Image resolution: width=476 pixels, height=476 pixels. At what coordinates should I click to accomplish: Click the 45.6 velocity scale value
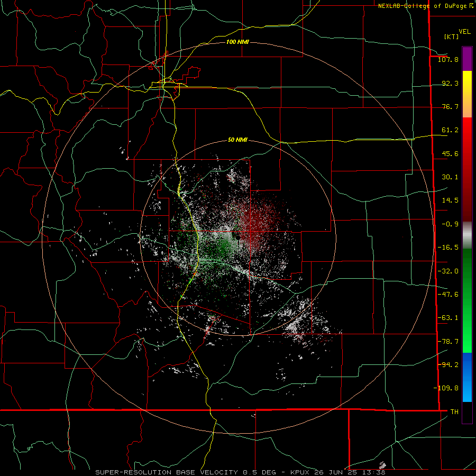click(450, 153)
